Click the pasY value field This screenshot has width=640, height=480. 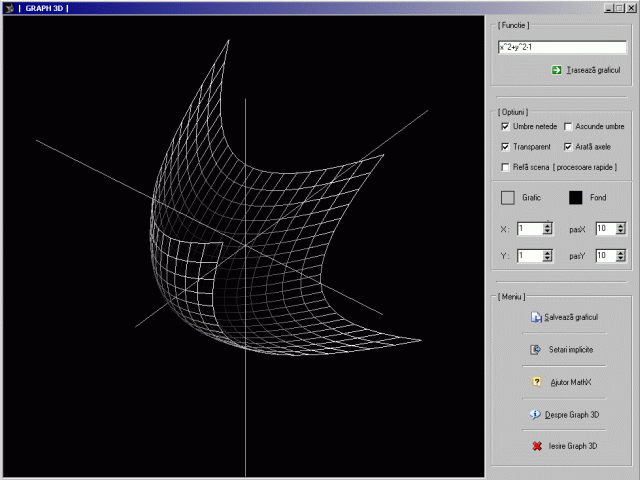click(606, 256)
